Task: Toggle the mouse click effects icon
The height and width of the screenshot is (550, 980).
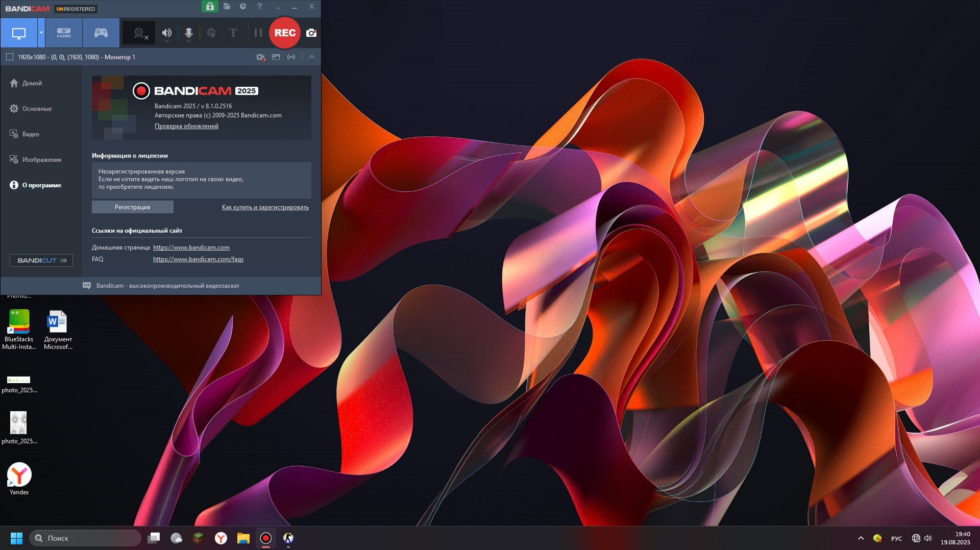Action: click(211, 33)
